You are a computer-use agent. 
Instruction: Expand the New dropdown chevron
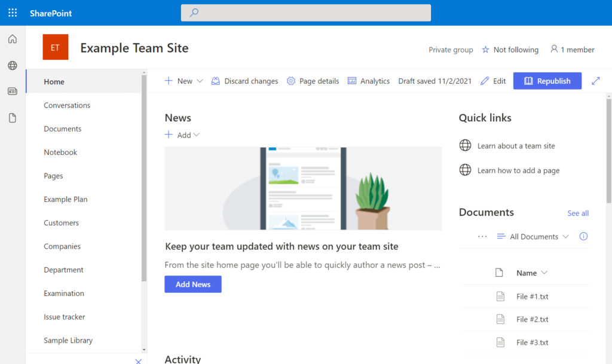[x=200, y=81]
